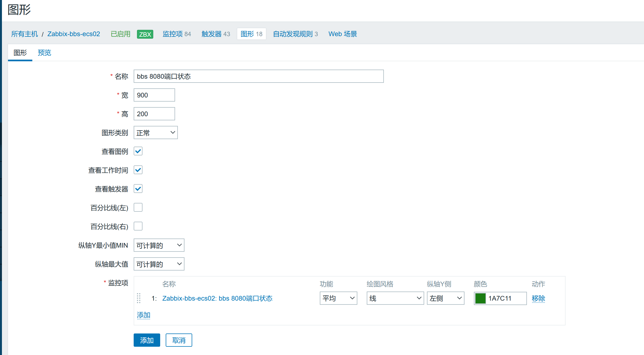Open the Zabbix-bbs-ecs02 host link in breadcrumb
Screen dimensions: 644x355
pyautogui.click(x=73, y=34)
